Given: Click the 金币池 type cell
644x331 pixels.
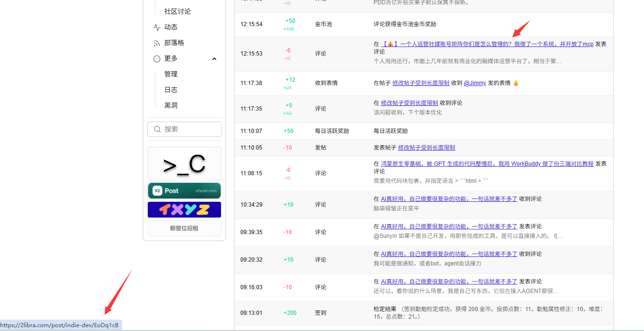Looking at the screenshot, I should tap(324, 24).
